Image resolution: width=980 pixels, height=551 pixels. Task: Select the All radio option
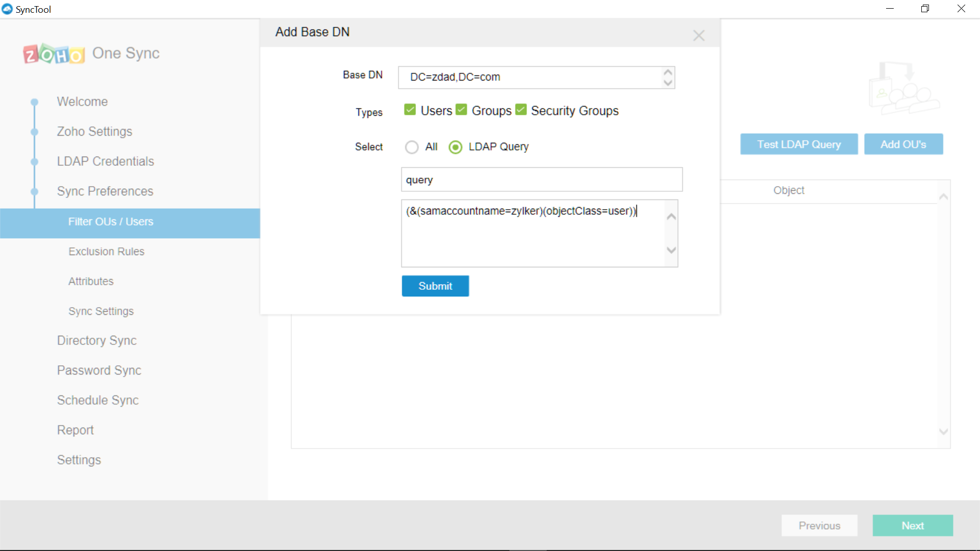tap(412, 147)
